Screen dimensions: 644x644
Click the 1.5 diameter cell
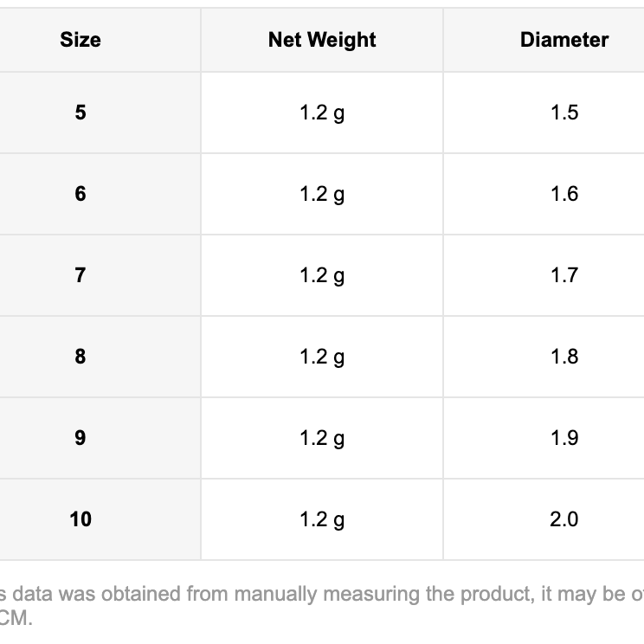point(563,113)
